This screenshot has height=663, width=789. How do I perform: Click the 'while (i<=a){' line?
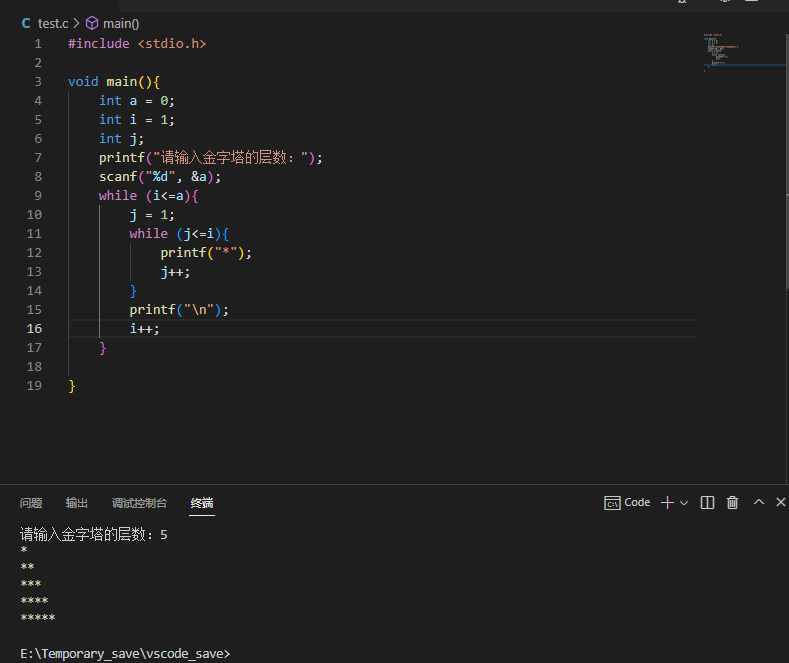149,196
